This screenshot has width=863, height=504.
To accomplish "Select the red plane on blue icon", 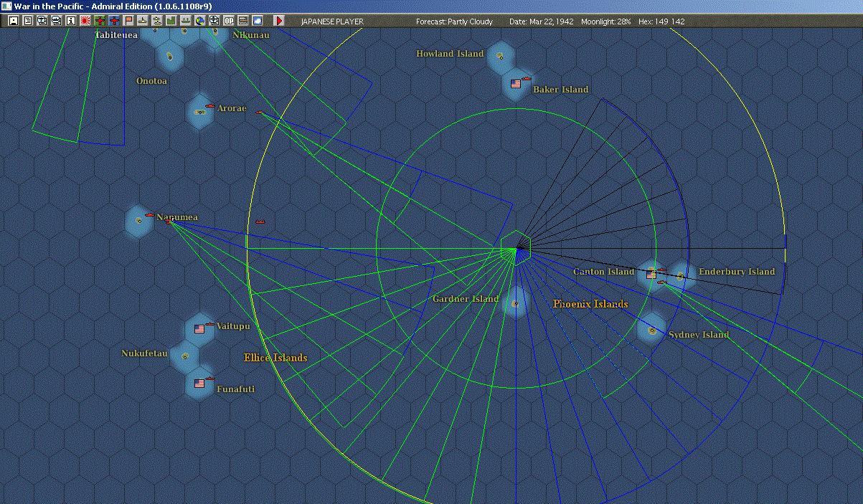I will (x=114, y=21).
